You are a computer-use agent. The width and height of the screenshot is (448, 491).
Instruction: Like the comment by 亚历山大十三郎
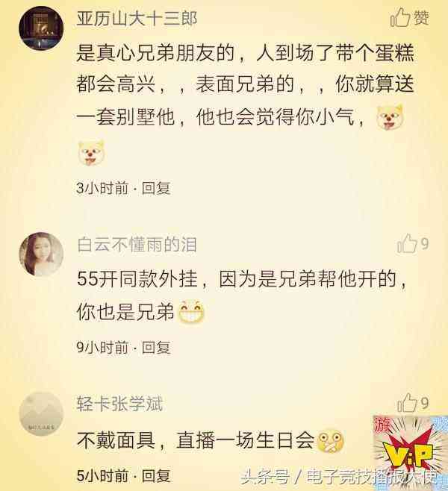(x=409, y=18)
